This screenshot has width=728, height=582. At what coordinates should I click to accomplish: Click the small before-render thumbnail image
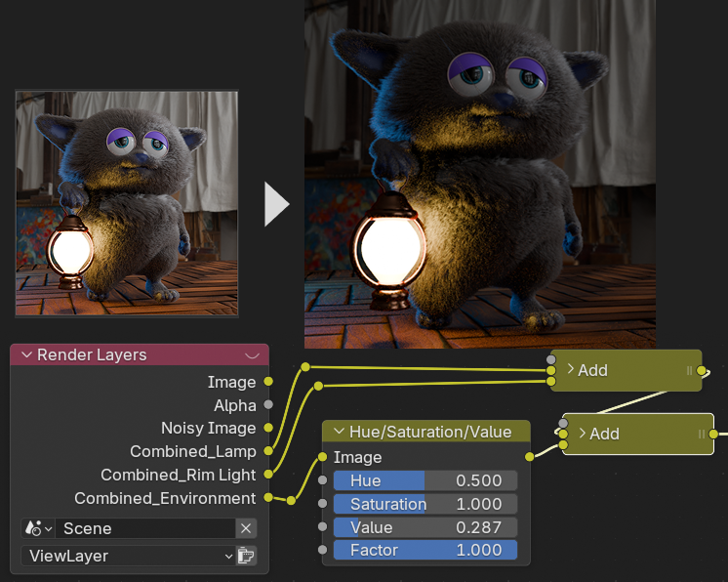(127, 203)
